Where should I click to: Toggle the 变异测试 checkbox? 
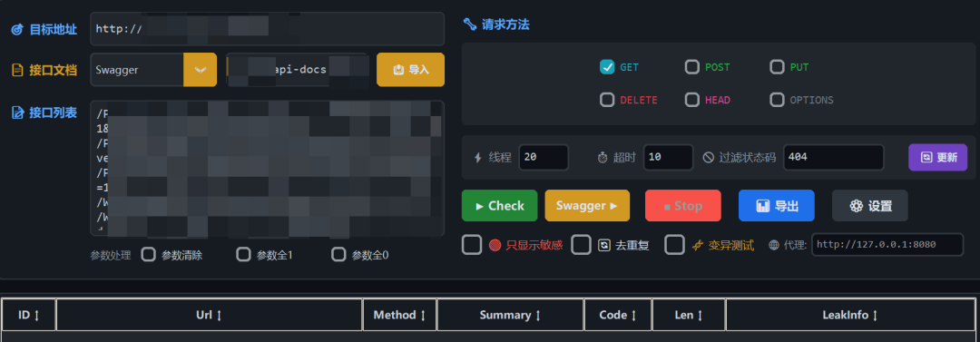tap(674, 244)
